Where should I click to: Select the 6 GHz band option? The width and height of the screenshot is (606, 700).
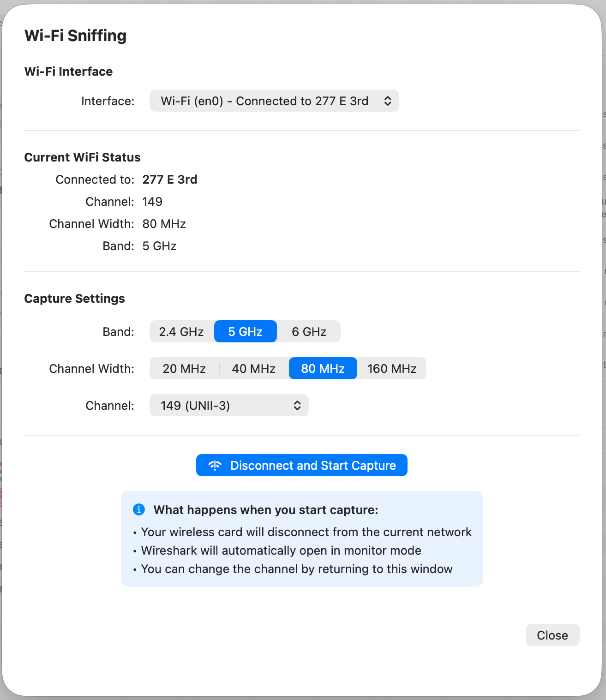(x=308, y=331)
